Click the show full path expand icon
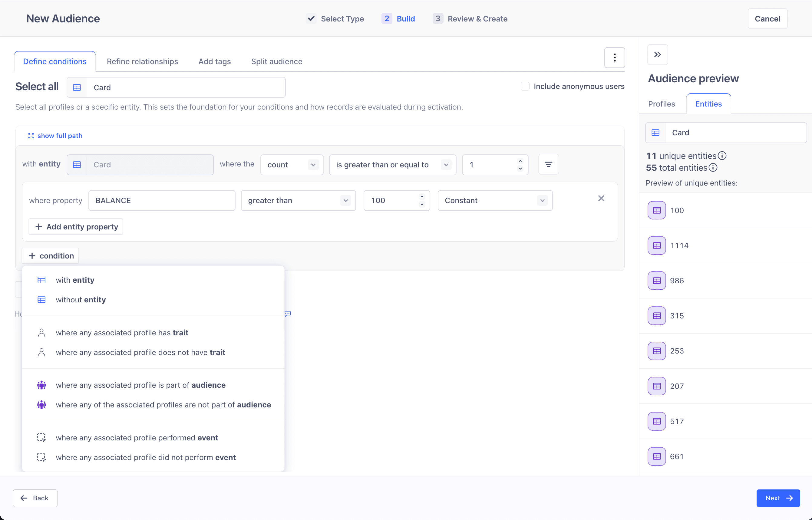Image resolution: width=812 pixels, height=520 pixels. pyautogui.click(x=31, y=136)
